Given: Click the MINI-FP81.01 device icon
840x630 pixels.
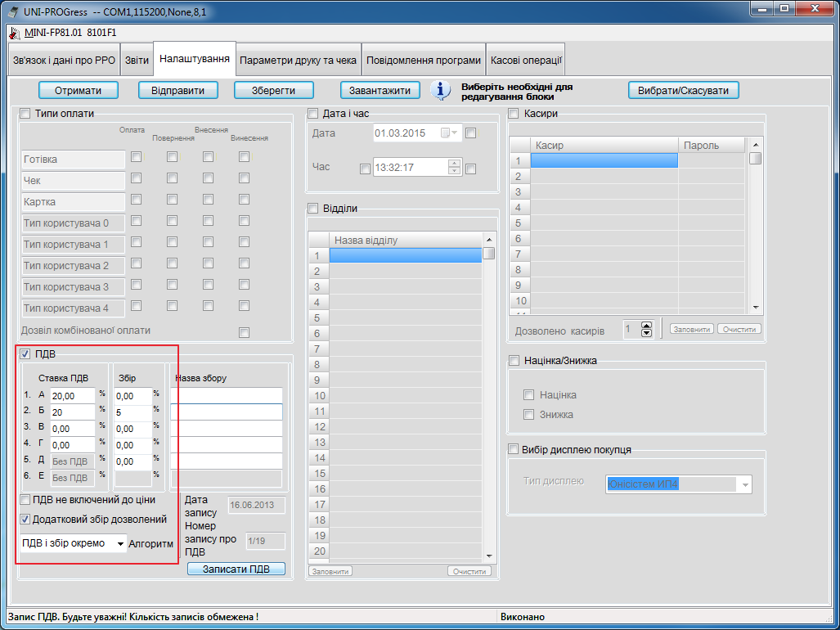Looking at the screenshot, I should point(12,33).
